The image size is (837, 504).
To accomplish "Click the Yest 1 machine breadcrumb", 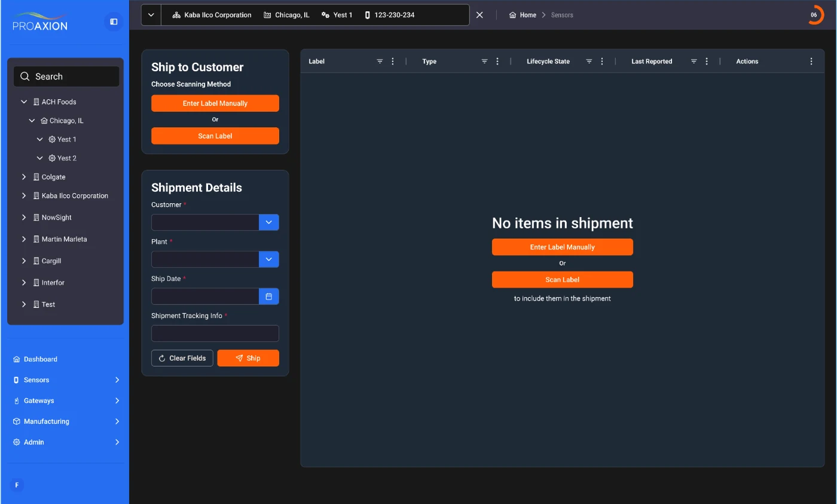I will 337,15.
